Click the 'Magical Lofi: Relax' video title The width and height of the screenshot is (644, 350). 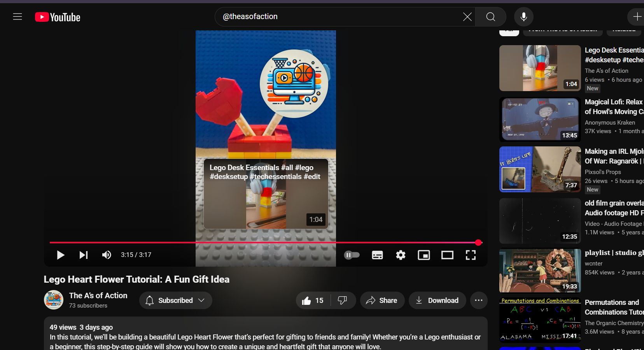pyautogui.click(x=614, y=107)
